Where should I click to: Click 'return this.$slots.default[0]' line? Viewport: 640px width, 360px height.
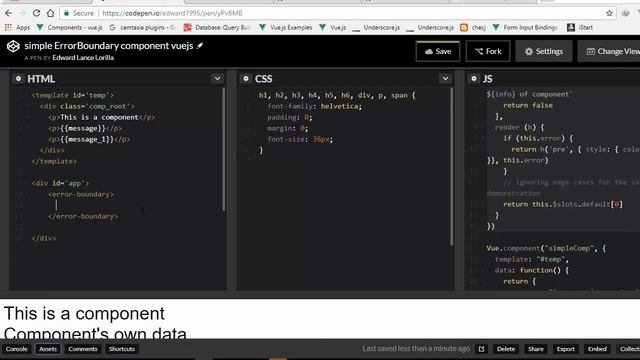563,204
